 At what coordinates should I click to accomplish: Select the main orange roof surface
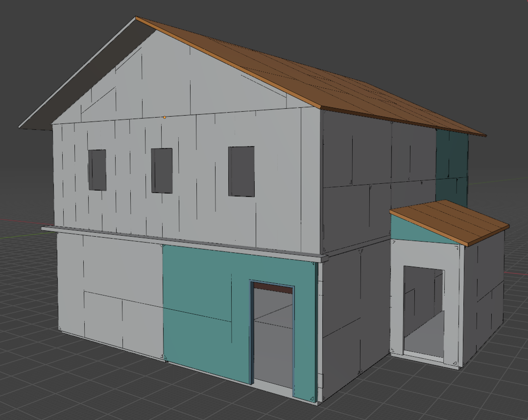pyautogui.click(x=313, y=78)
